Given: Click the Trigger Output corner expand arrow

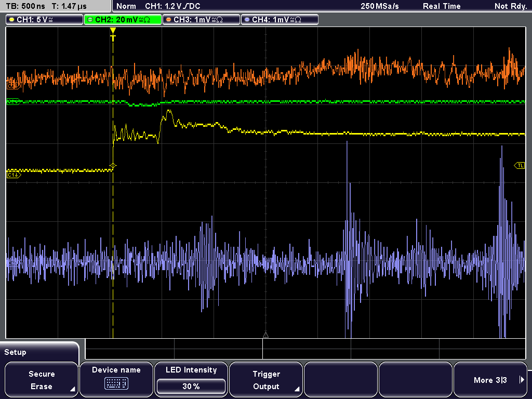Looking at the screenshot, I should [x=297, y=389].
